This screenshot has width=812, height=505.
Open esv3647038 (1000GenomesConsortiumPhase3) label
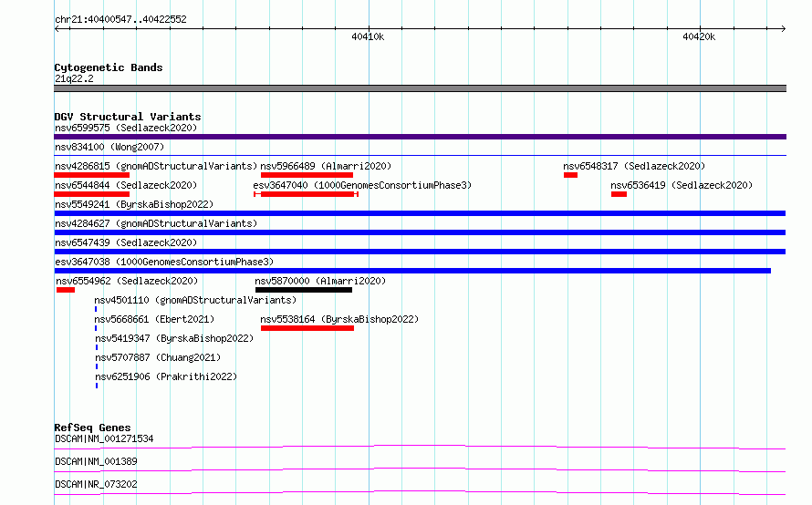coord(164,262)
